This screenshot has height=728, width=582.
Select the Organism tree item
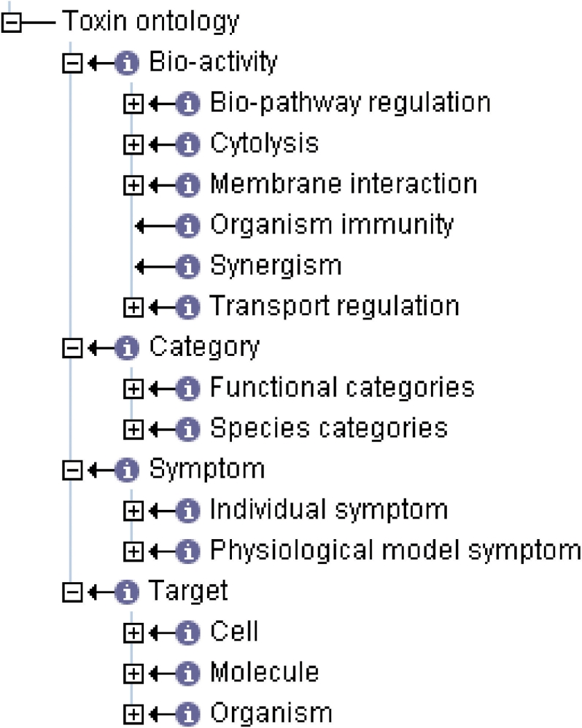point(271,713)
